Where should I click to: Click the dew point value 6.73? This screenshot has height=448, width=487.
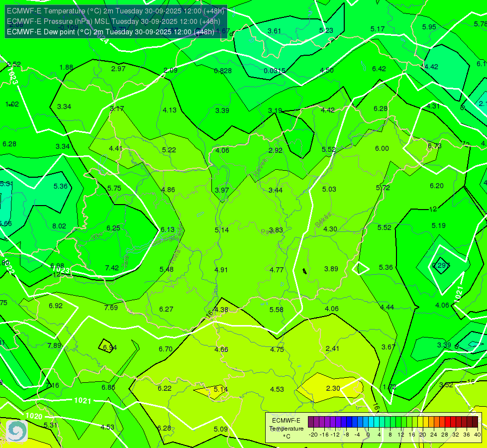434,146
